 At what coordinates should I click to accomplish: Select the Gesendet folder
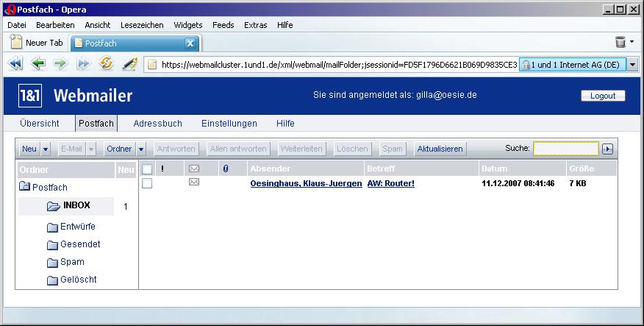[x=80, y=244]
